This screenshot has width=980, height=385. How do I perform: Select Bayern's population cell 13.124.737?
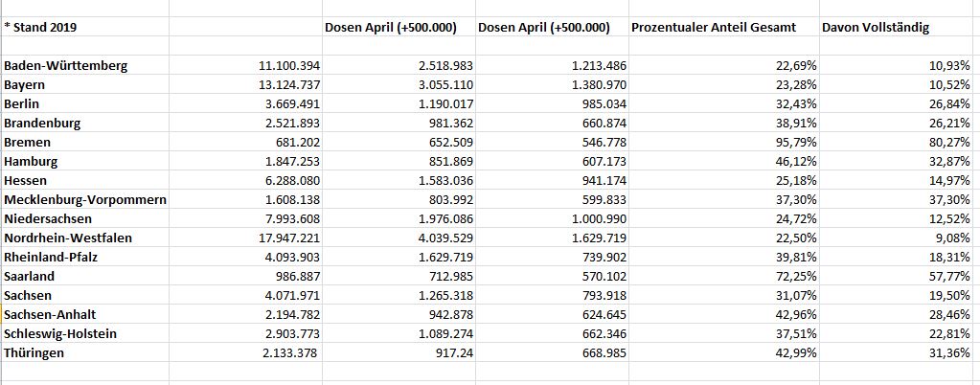point(286,85)
